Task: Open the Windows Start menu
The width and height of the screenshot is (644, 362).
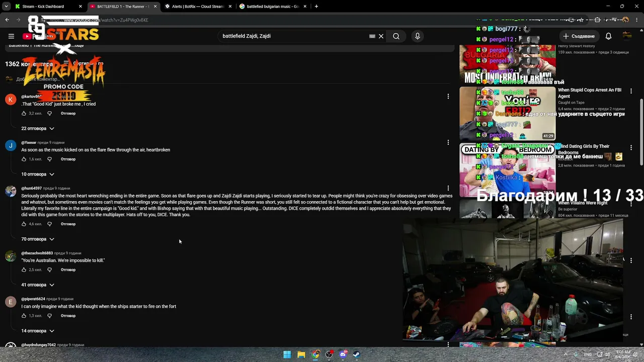Action: 287,354
